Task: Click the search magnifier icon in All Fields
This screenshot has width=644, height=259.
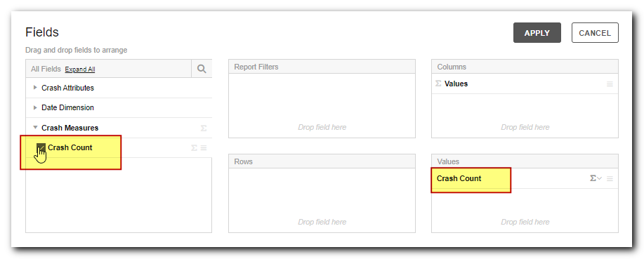Action: (x=202, y=69)
